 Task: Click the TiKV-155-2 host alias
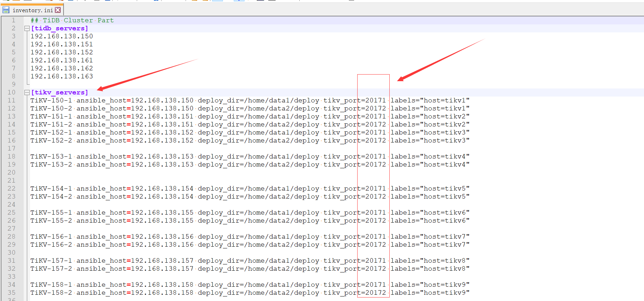coord(51,221)
